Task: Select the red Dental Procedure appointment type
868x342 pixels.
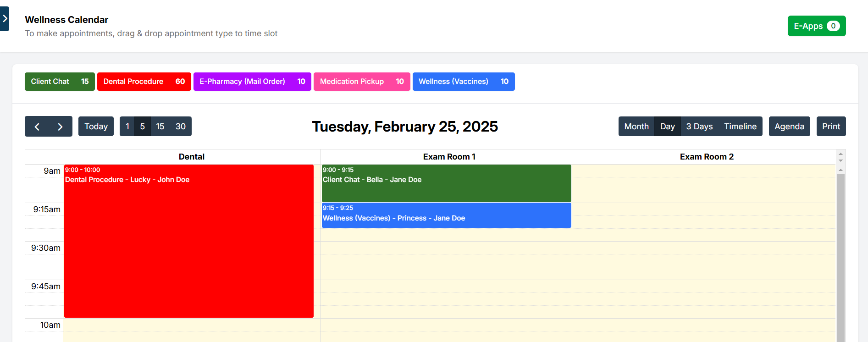Action: (x=144, y=82)
